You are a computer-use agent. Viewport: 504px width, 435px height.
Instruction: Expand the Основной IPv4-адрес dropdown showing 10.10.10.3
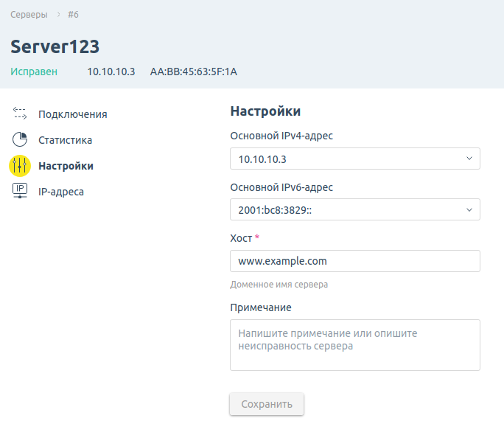[x=346, y=159]
